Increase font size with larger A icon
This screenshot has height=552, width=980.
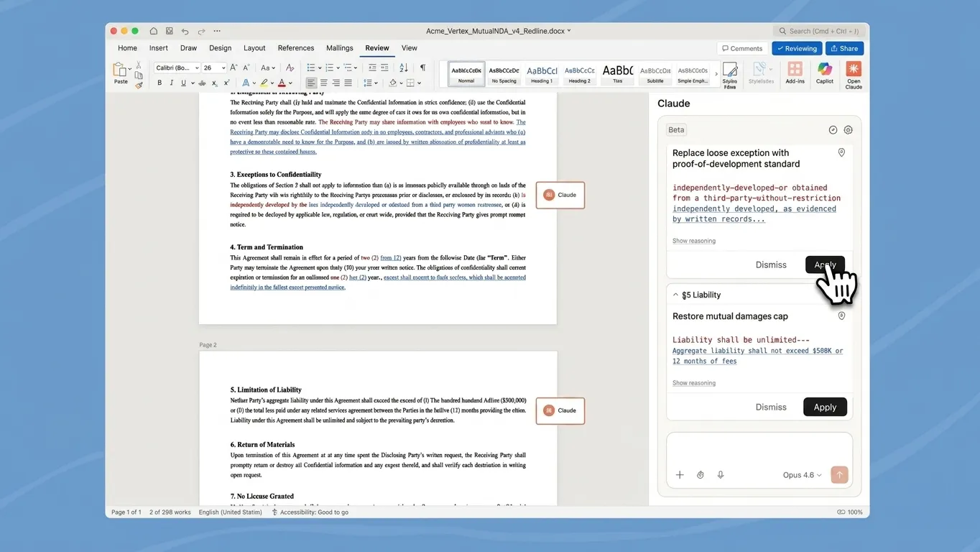pos(234,68)
